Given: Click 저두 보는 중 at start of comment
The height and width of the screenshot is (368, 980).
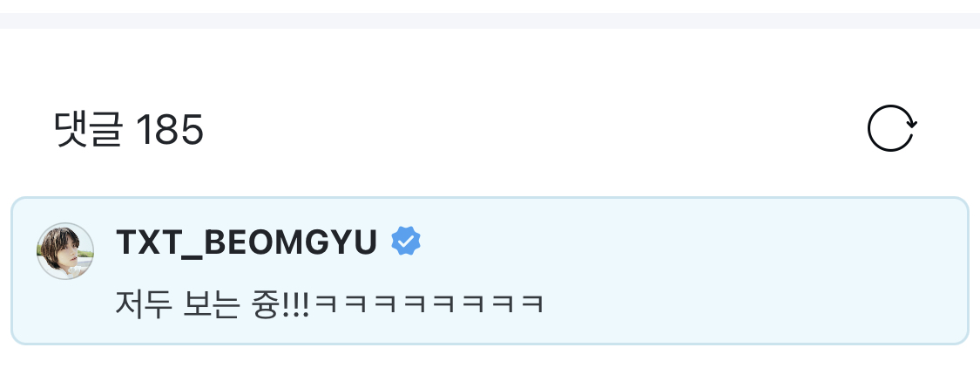Looking at the screenshot, I should pos(197,304).
